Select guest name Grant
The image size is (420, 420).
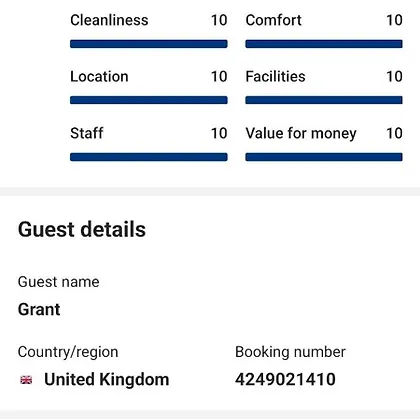pyautogui.click(x=39, y=309)
